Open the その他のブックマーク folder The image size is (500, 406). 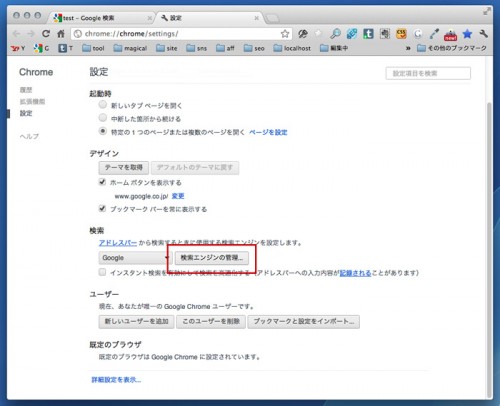click(x=452, y=48)
